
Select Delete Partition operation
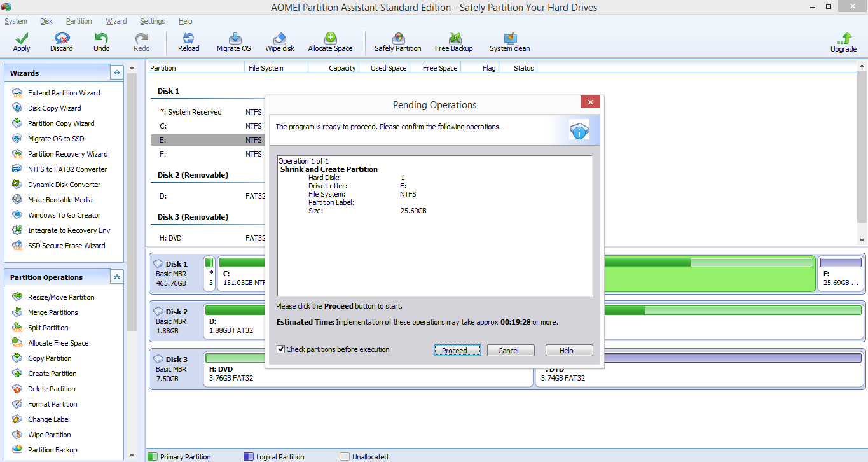click(x=52, y=389)
